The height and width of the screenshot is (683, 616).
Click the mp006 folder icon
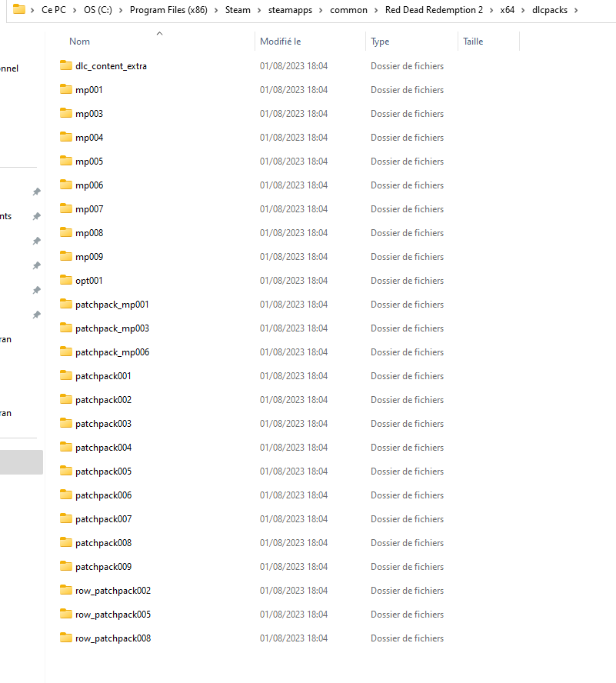(66, 185)
